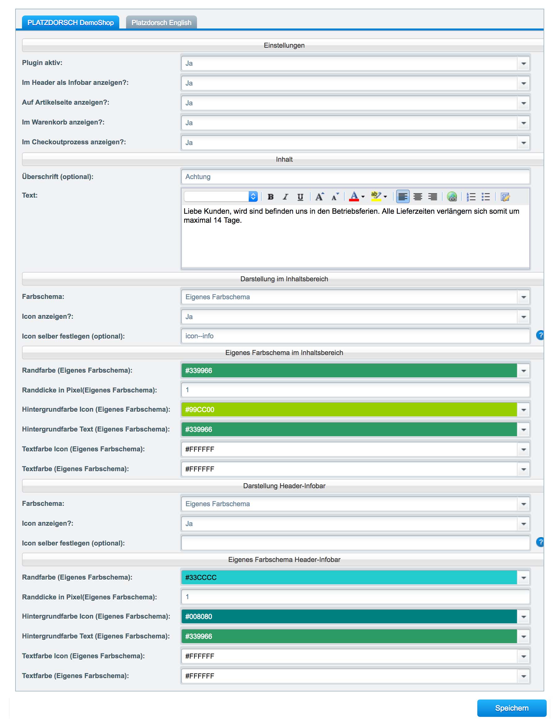Click help icon beside icon--info field

(x=540, y=335)
